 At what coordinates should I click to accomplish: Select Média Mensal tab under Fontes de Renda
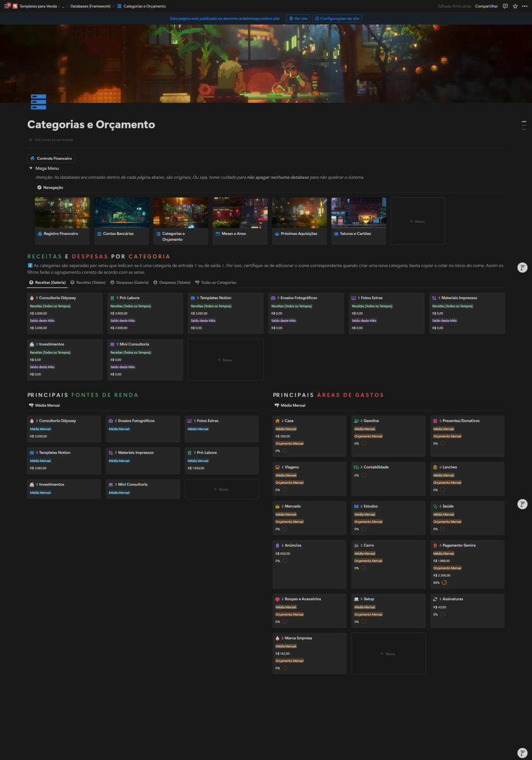[x=44, y=405]
